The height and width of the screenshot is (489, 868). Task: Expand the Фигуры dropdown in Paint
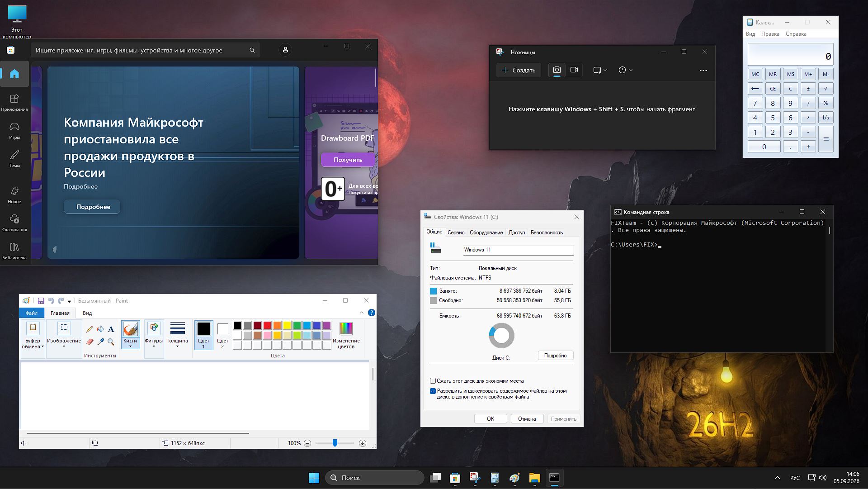[154, 343]
